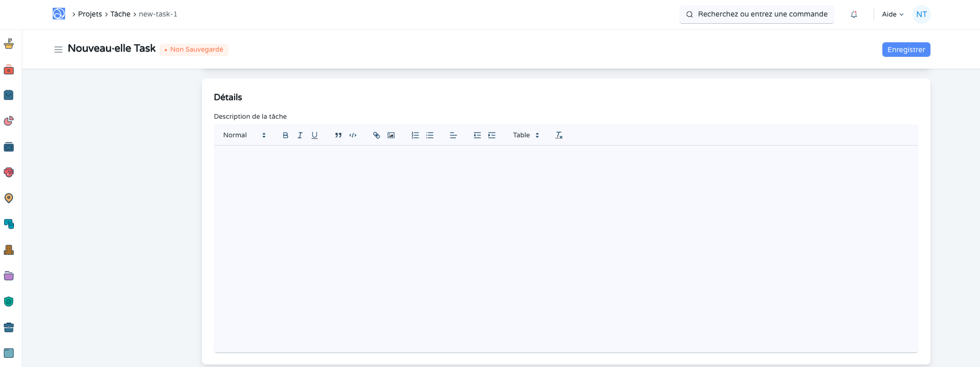Click the app logo in the header

59,14
